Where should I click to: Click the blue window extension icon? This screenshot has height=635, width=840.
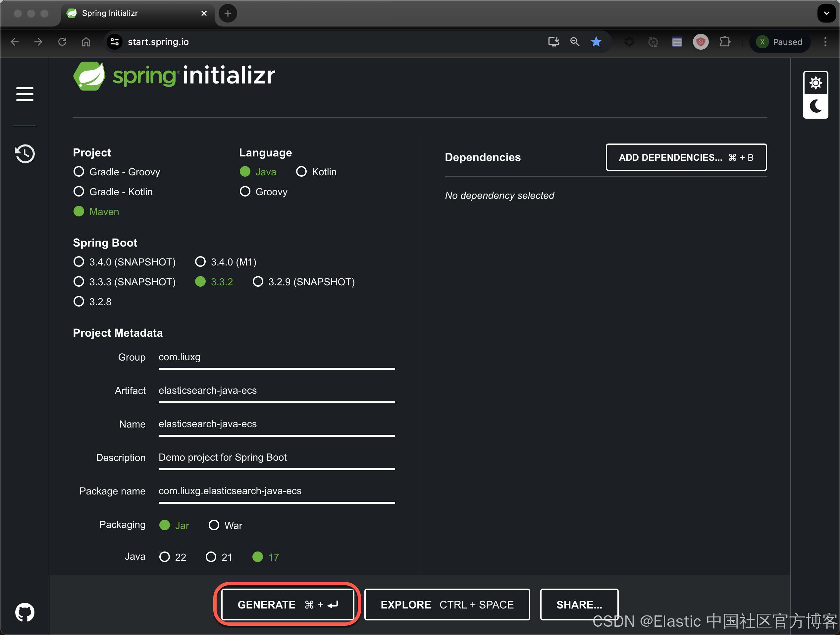click(677, 42)
